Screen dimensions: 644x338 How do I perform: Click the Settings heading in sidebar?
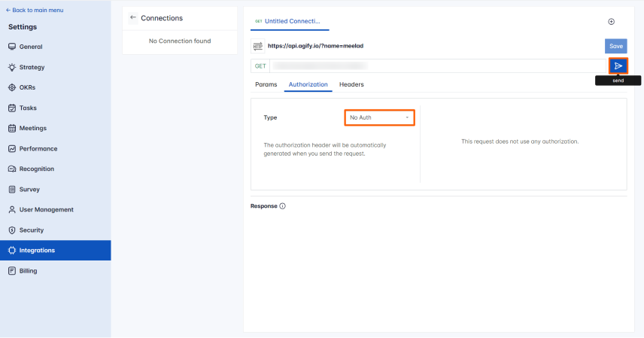23,27
